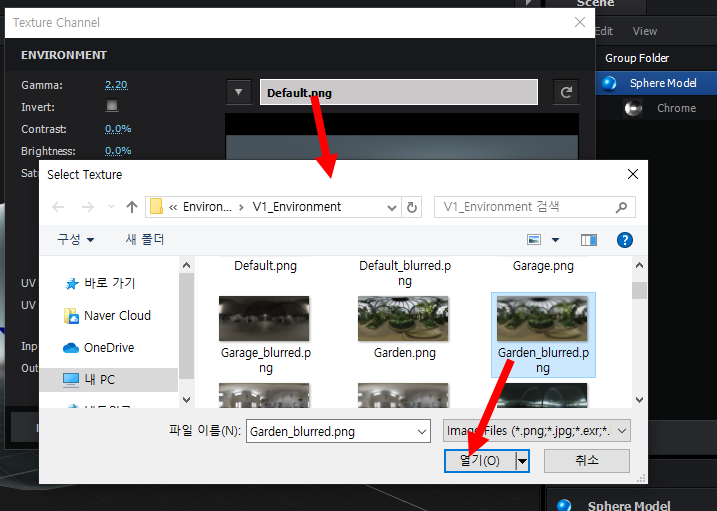The height and width of the screenshot is (511, 717).
Task: Select 바로 가기 in the navigation pane
Action: [x=109, y=283]
